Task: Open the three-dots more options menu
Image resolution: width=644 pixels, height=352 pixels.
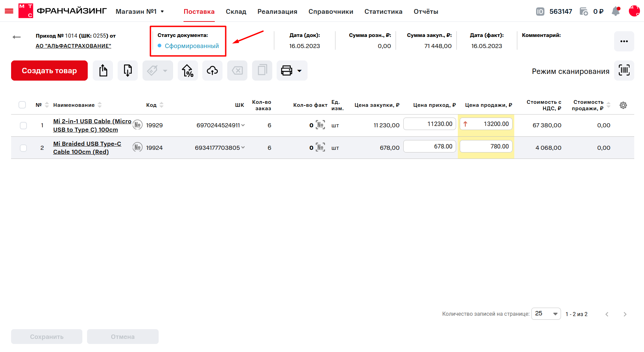Action: point(624,41)
